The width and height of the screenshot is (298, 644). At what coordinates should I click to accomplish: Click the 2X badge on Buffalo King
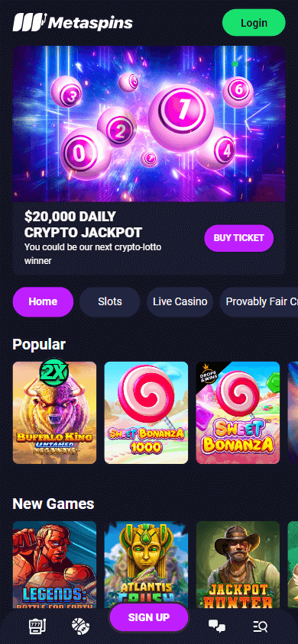coord(53,373)
